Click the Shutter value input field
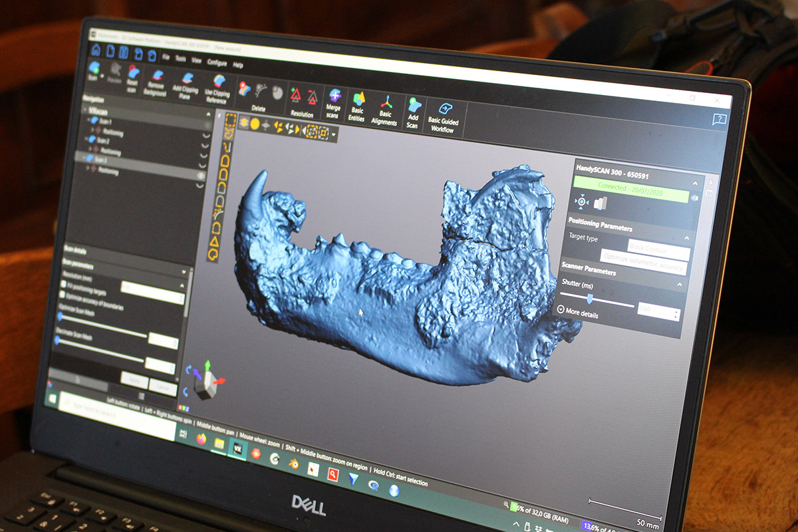Image resolution: width=798 pixels, height=532 pixels. coord(658,311)
